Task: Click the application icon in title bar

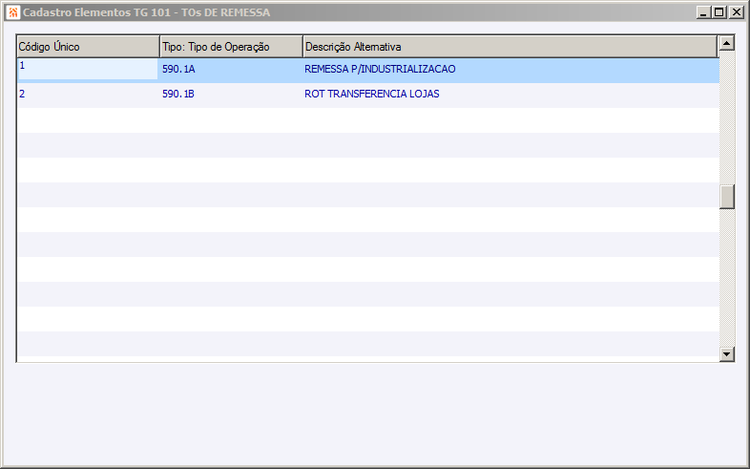Action: click(x=13, y=12)
